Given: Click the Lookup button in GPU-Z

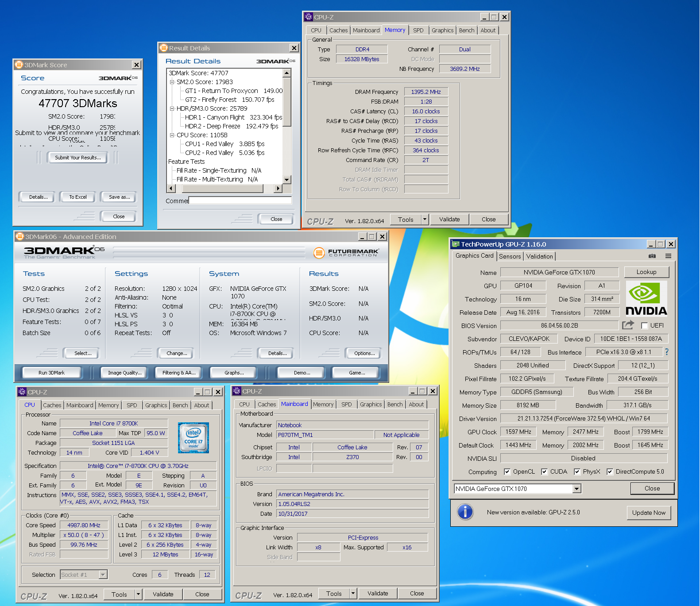Looking at the screenshot, I should pyautogui.click(x=646, y=272).
